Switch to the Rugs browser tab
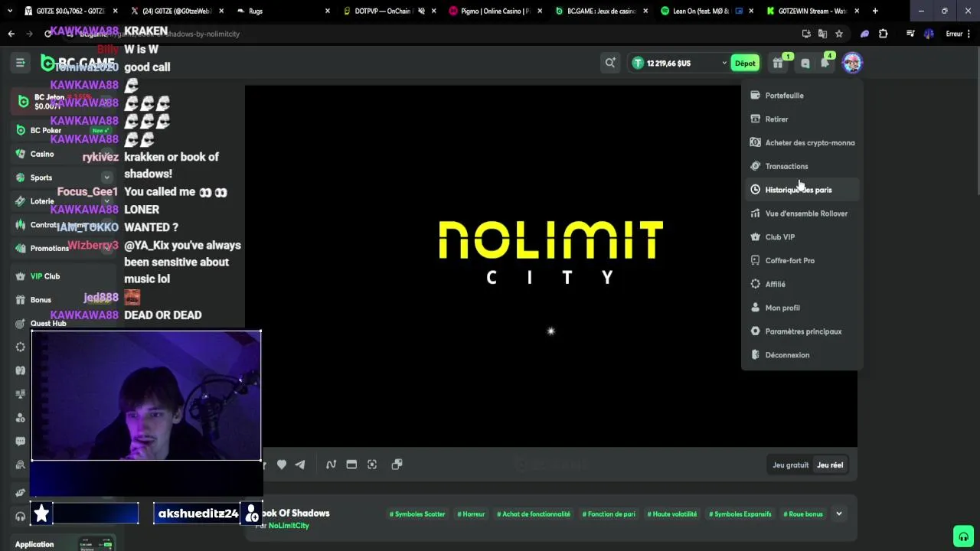This screenshot has width=980, height=551. point(283,11)
